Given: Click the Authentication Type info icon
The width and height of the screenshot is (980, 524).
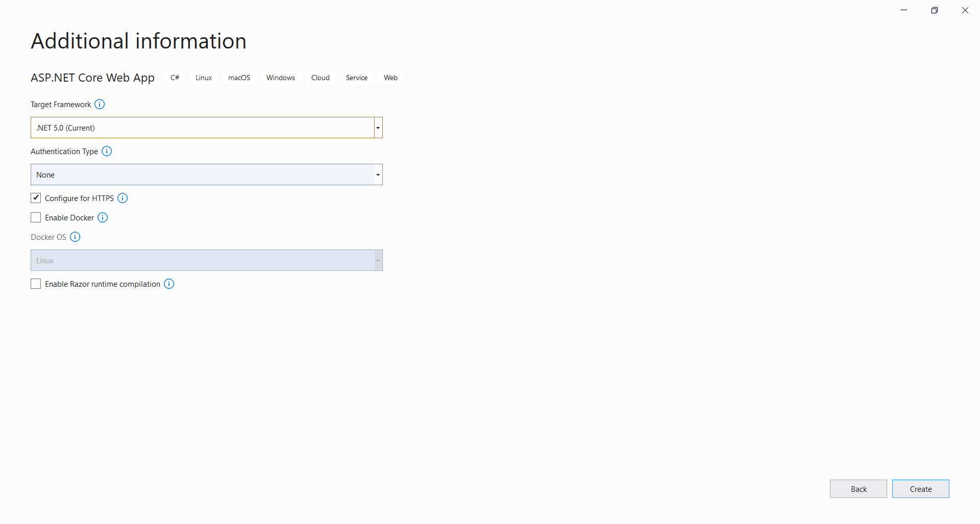Looking at the screenshot, I should pyautogui.click(x=106, y=151).
